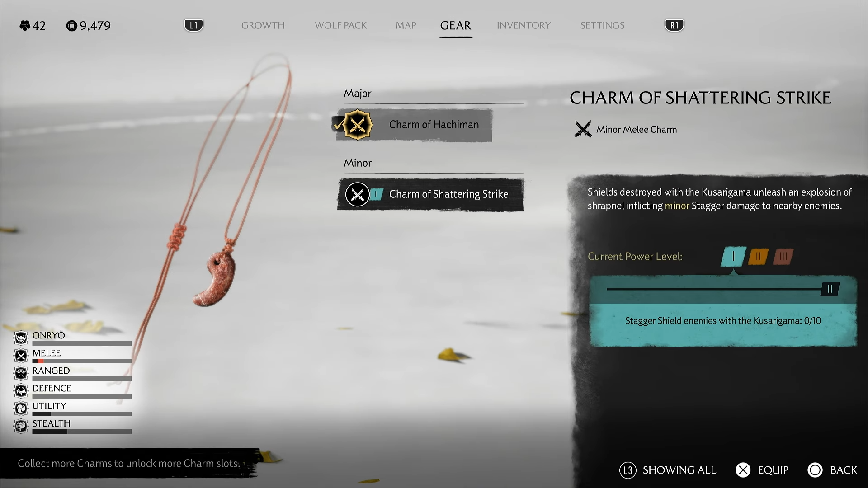868x488 pixels.
Task: Click the Charm of Hachiman crossed-swords icon
Action: coord(358,125)
